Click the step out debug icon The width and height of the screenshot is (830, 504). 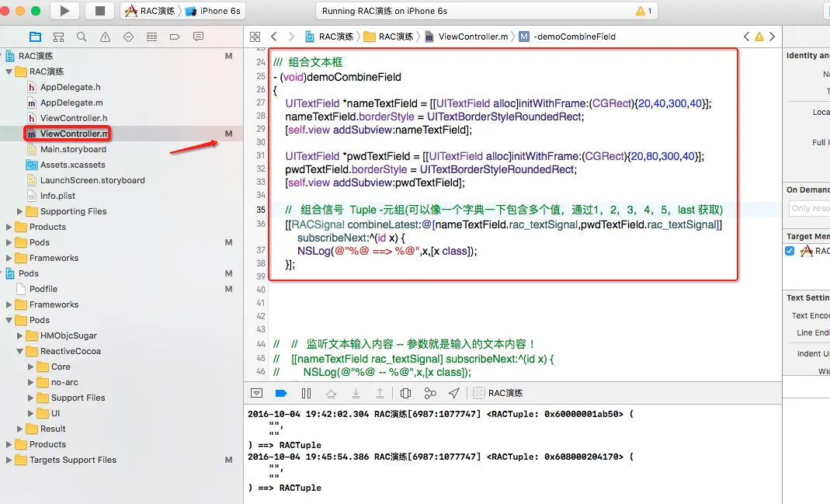point(380,393)
